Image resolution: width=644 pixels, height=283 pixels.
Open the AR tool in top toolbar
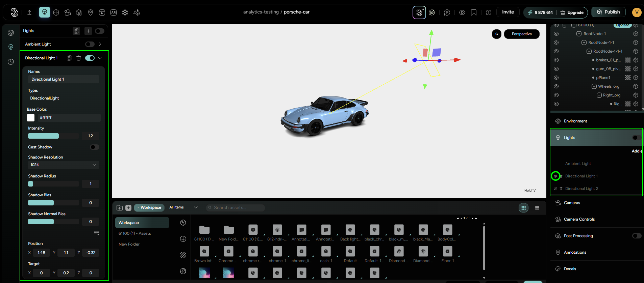pos(114,12)
